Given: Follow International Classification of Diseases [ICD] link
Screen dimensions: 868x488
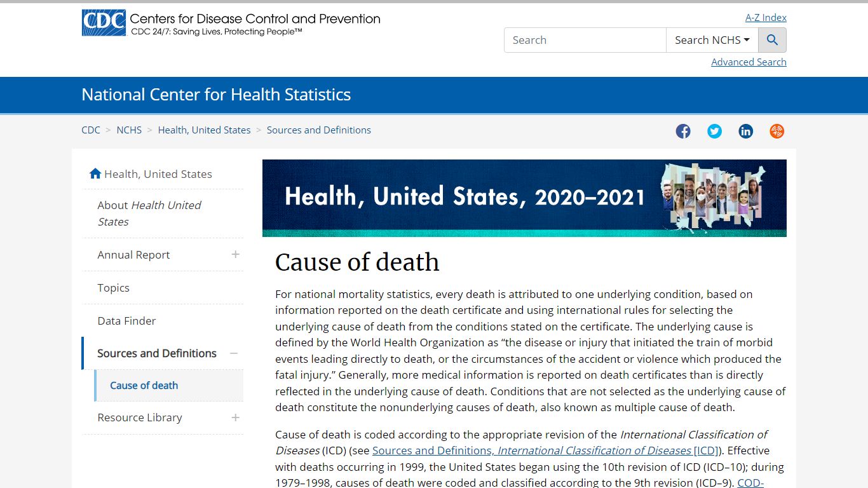Looking at the screenshot, I should coord(546,451).
